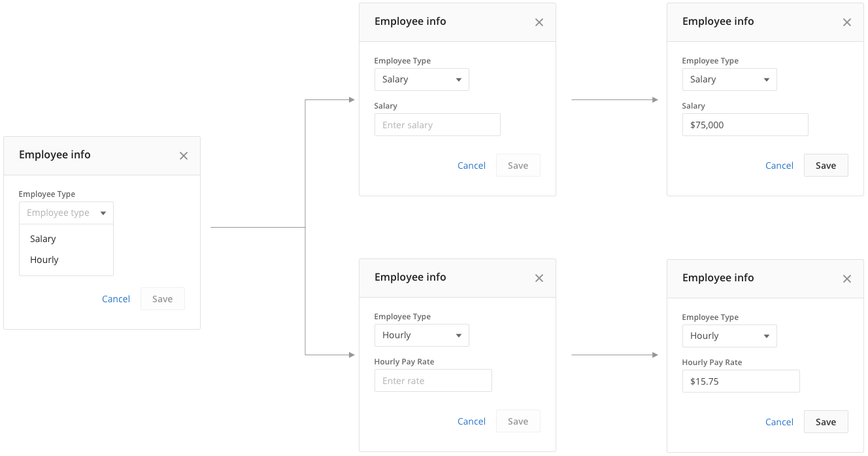
Task: Select Hourly from the open dropdown list
Action: click(67, 260)
